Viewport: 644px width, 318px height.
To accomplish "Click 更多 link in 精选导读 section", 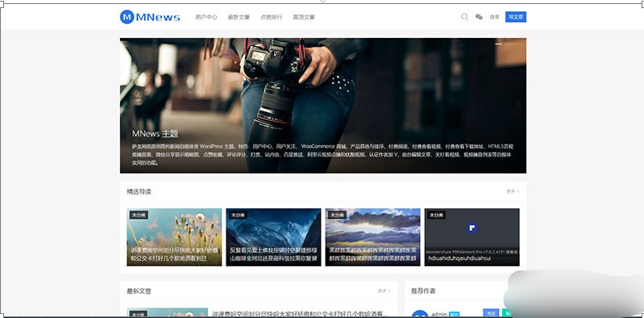I will (x=513, y=191).
